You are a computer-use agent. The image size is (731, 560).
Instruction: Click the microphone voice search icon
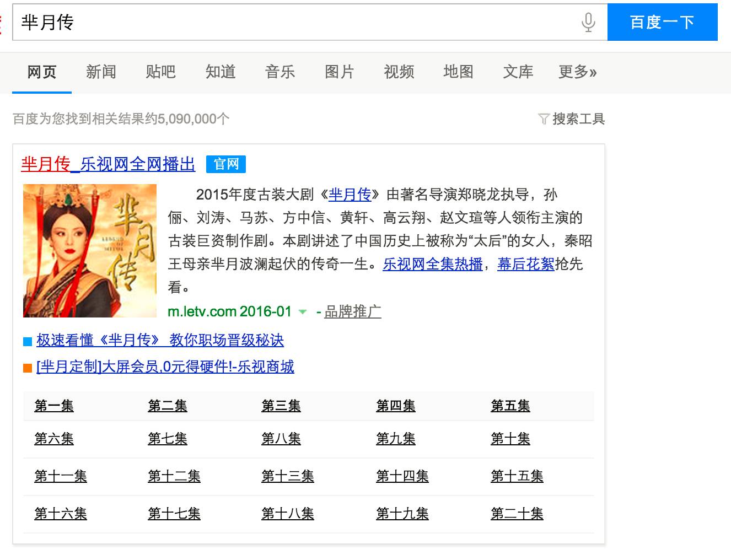click(x=588, y=22)
